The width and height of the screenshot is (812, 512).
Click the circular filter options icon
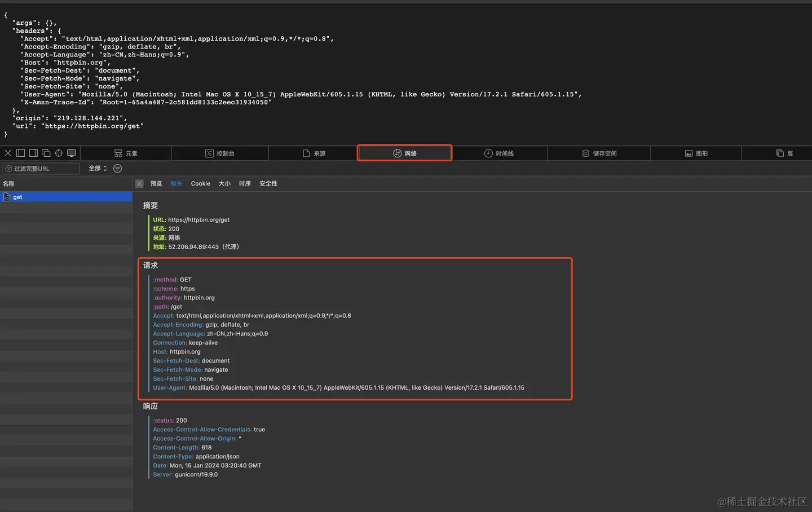point(117,169)
